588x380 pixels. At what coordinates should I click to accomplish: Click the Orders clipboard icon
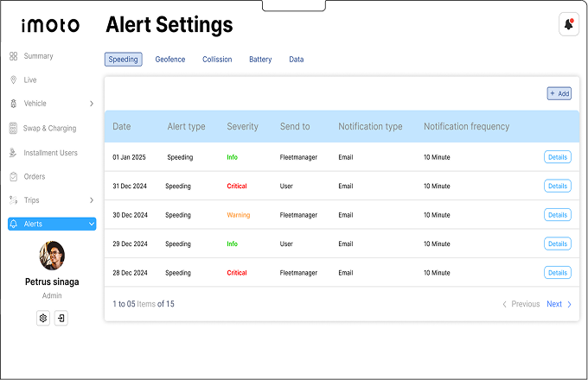pos(14,176)
